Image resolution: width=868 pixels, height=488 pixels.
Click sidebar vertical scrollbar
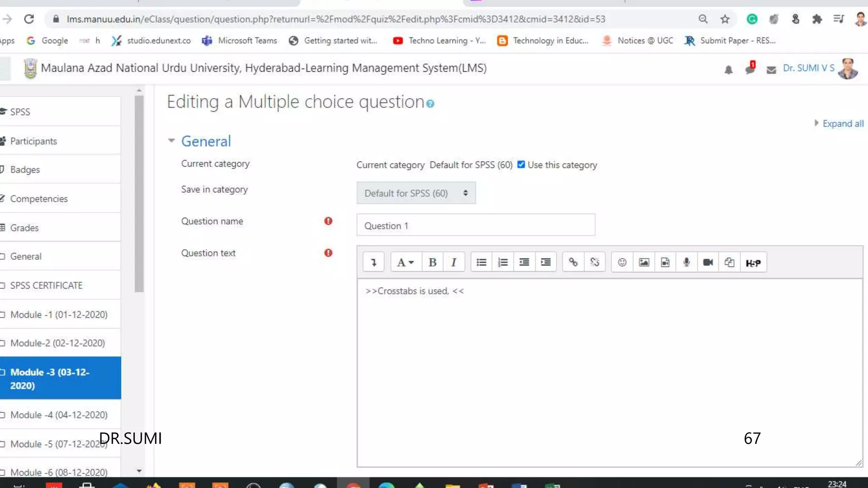tap(139, 194)
